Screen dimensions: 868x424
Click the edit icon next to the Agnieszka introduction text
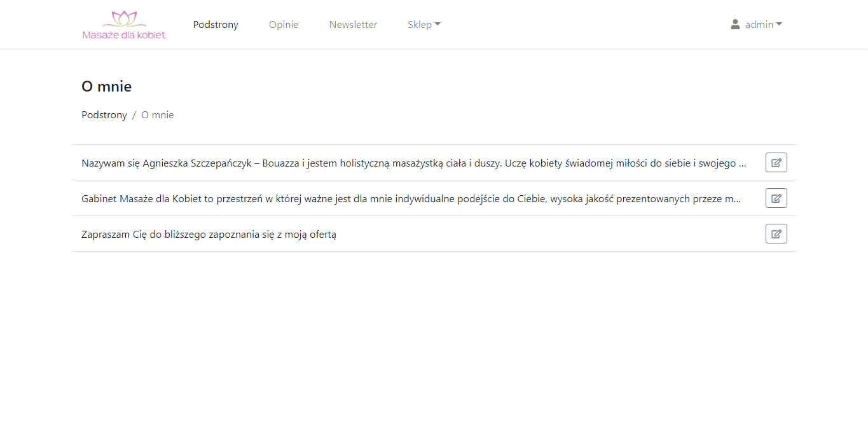coord(776,162)
